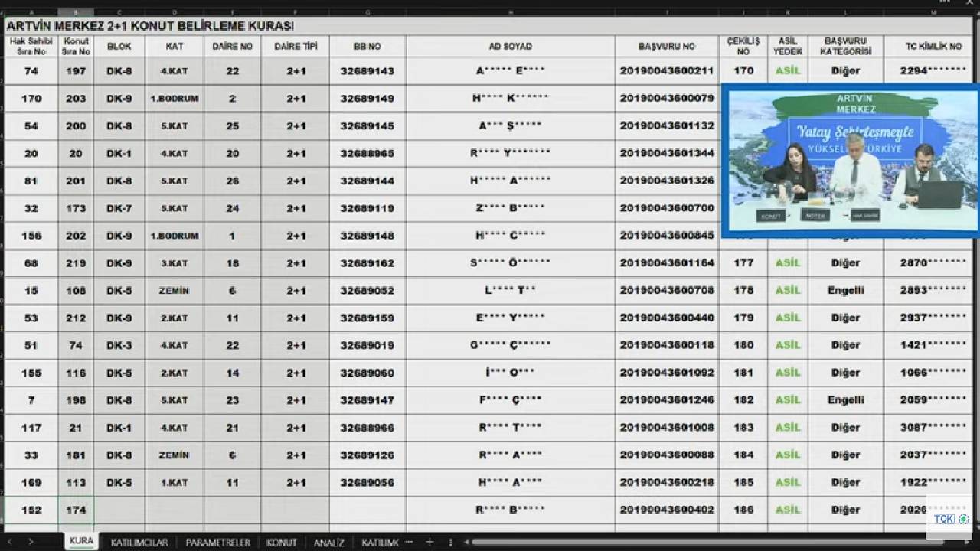The width and height of the screenshot is (980, 551).
Task: Click the DAİRE TİPİ header cell
Action: tap(296, 46)
